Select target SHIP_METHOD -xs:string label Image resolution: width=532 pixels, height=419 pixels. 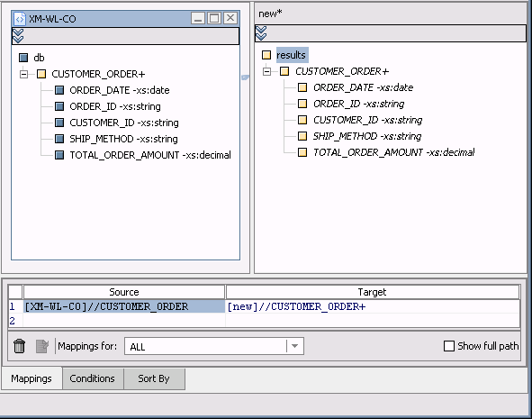pos(366,136)
